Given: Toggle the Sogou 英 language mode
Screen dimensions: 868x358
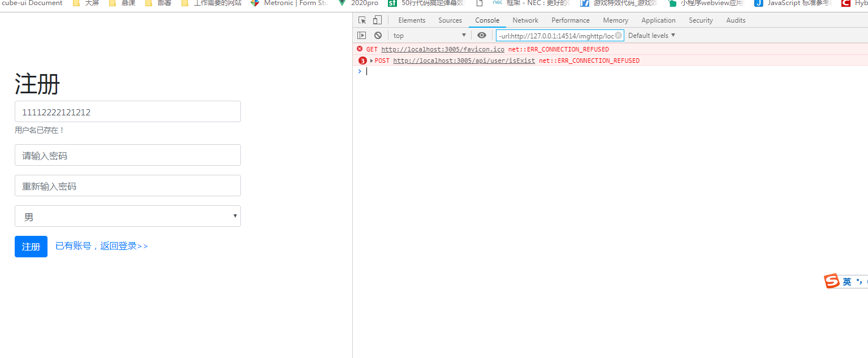Looking at the screenshot, I should pos(847,282).
